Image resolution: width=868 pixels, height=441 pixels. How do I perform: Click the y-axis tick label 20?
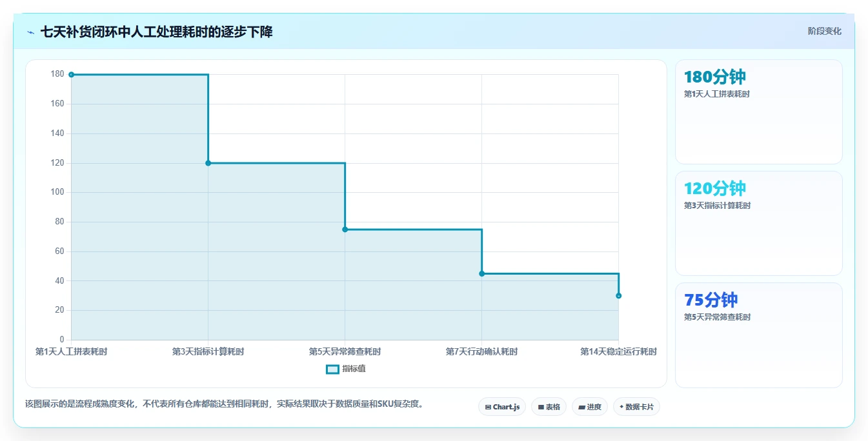coord(59,310)
